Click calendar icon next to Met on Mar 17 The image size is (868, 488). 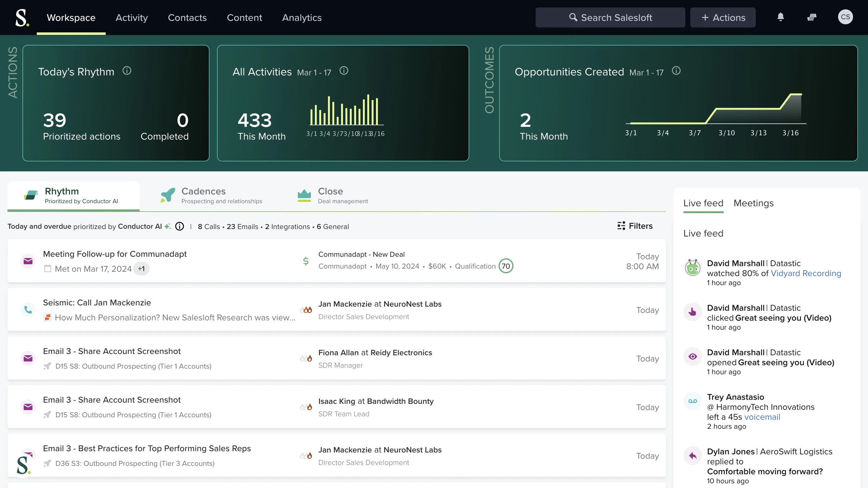[47, 269]
